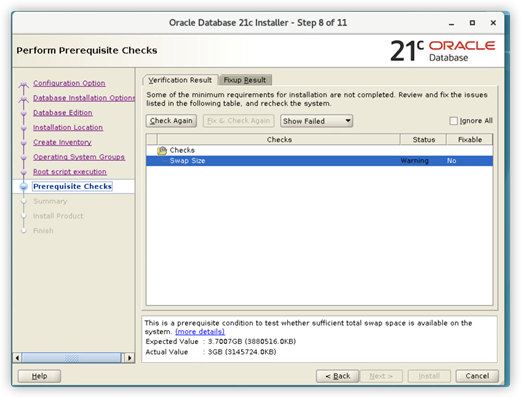Click the sidebar horizontal scrollbar thumb

71,358
